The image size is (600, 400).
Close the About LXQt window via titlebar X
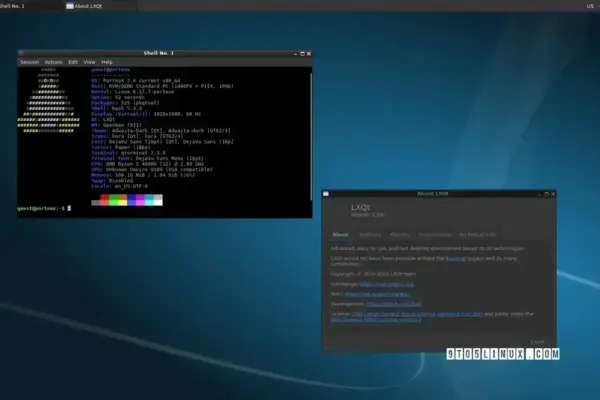[553, 194]
